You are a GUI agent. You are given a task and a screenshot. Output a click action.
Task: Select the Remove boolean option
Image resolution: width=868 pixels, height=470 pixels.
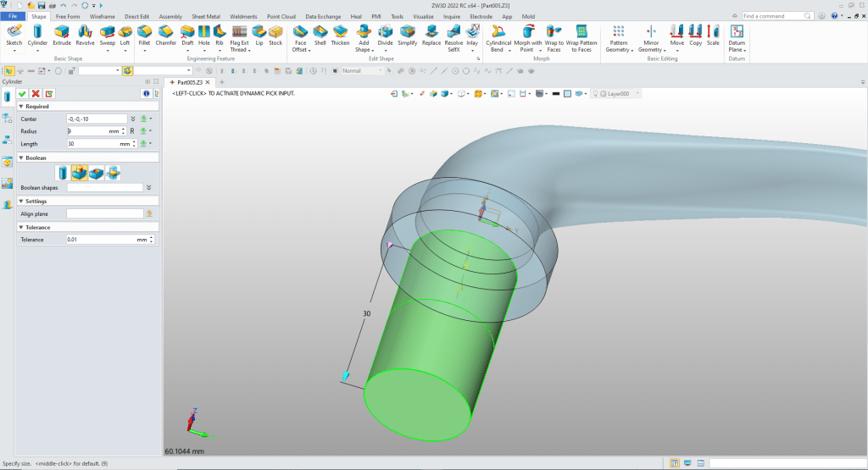pyautogui.click(x=97, y=173)
